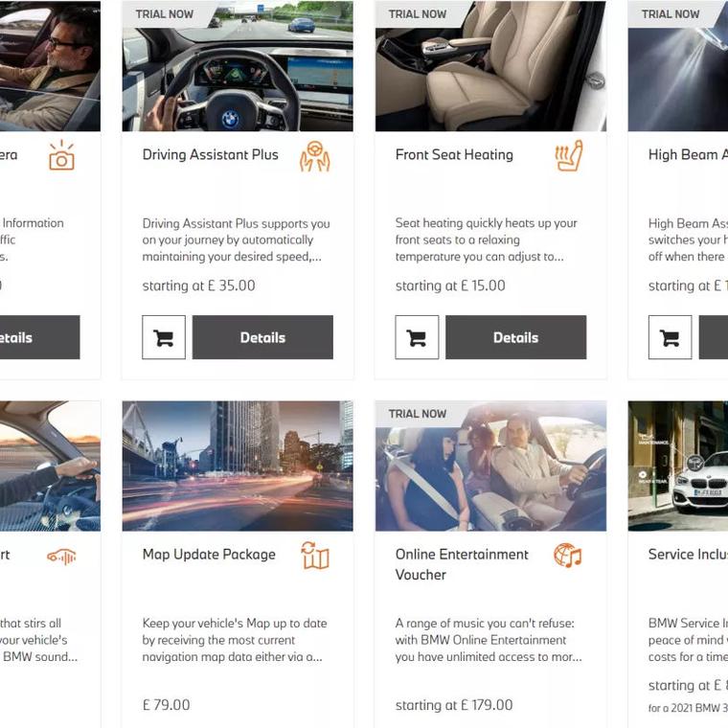Click TRIAL NOW badge on entertainment card
This screenshot has height=728, width=728.
[418, 414]
